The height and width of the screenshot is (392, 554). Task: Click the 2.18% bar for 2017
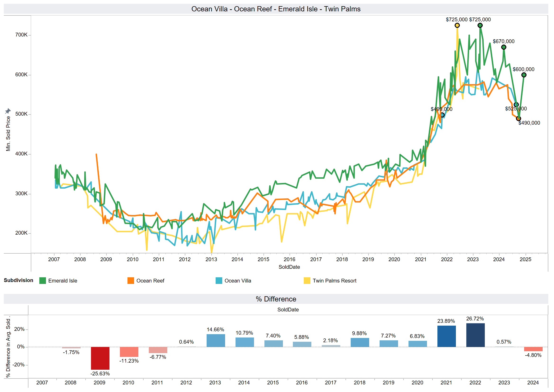point(331,346)
